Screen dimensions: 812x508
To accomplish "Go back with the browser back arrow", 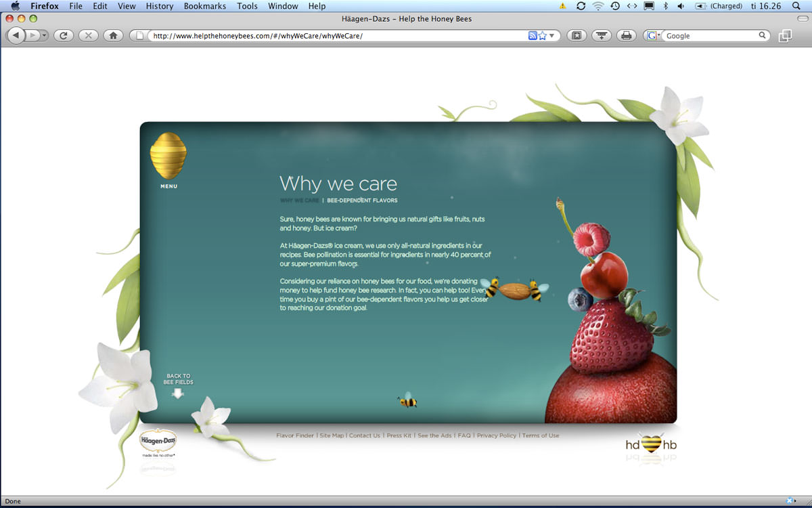I will [x=16, y=35].
